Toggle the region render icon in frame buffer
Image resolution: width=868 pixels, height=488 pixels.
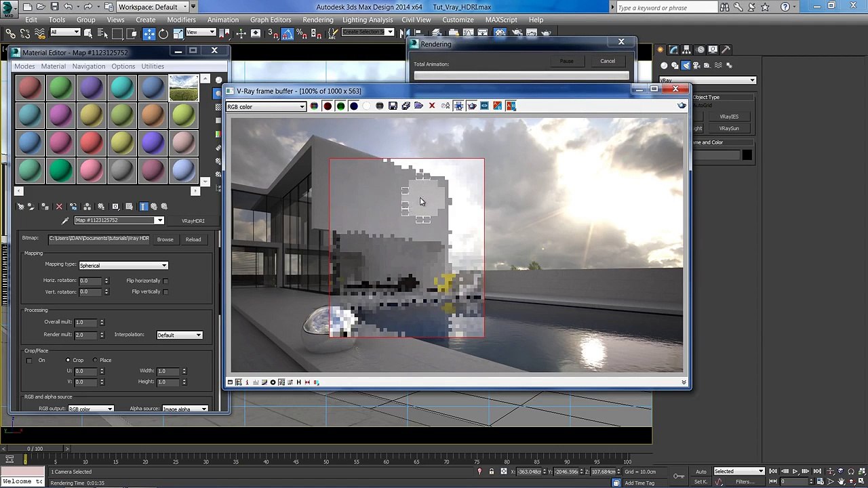458,106
